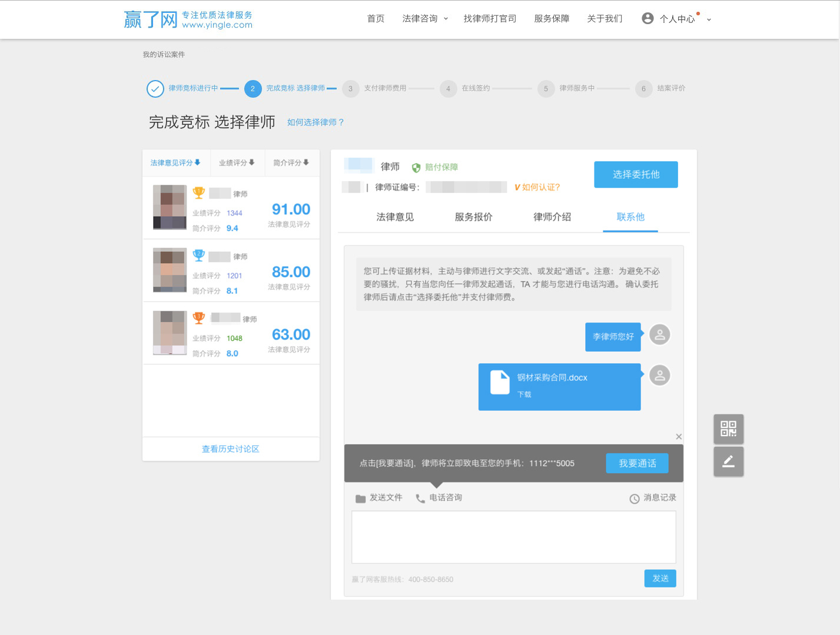840x635 pixels.
Task: Click the 发送 button
Action: tap(660, 579)
